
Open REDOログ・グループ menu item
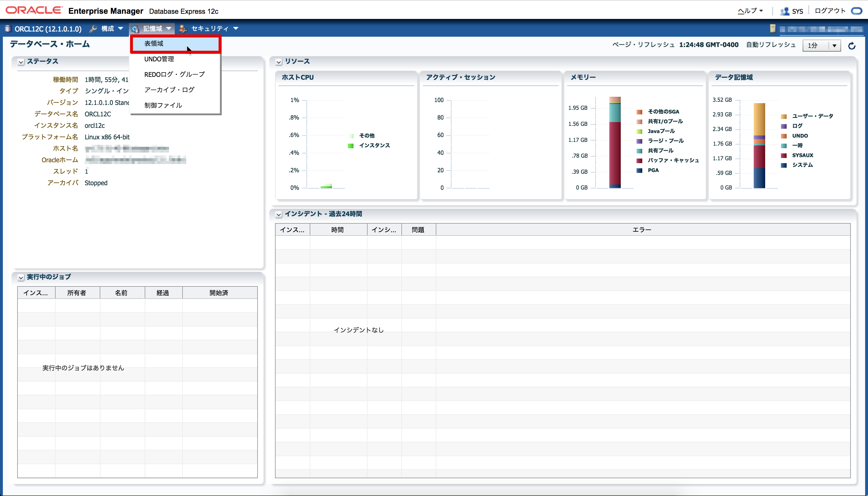coord(174,74)
